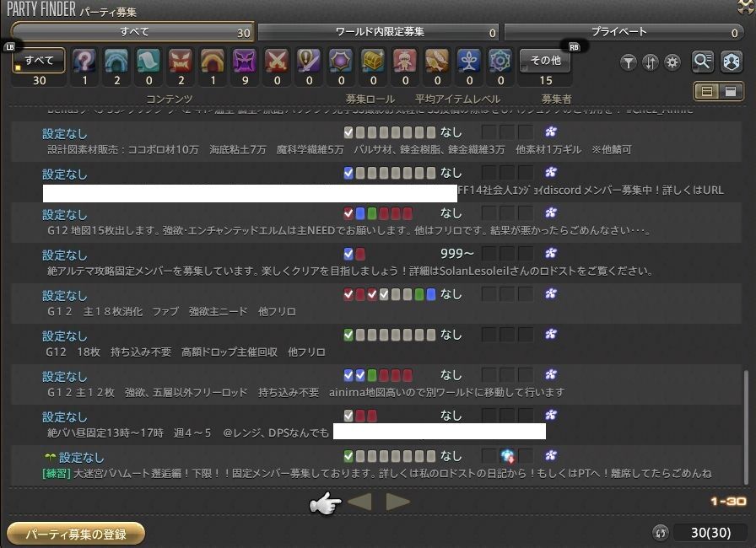This screenshot has width=756, height=548.
Task: Click first blue checked slot in G12主12枚 row
Action: click(x=348, y=375)
